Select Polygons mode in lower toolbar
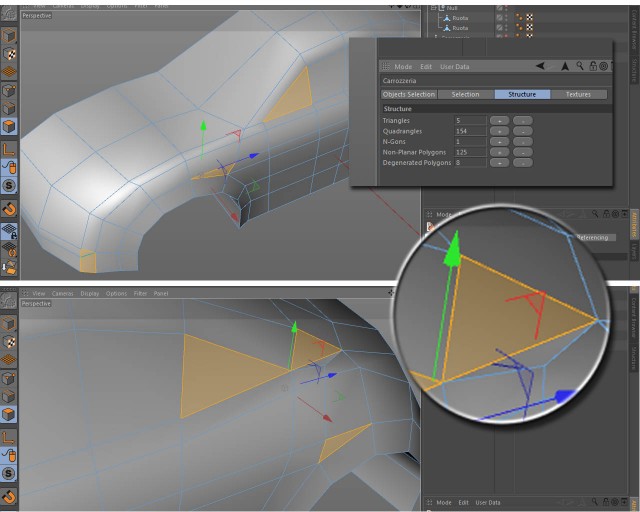The width and height of the screenshot is (640, 512). (9, 414)
